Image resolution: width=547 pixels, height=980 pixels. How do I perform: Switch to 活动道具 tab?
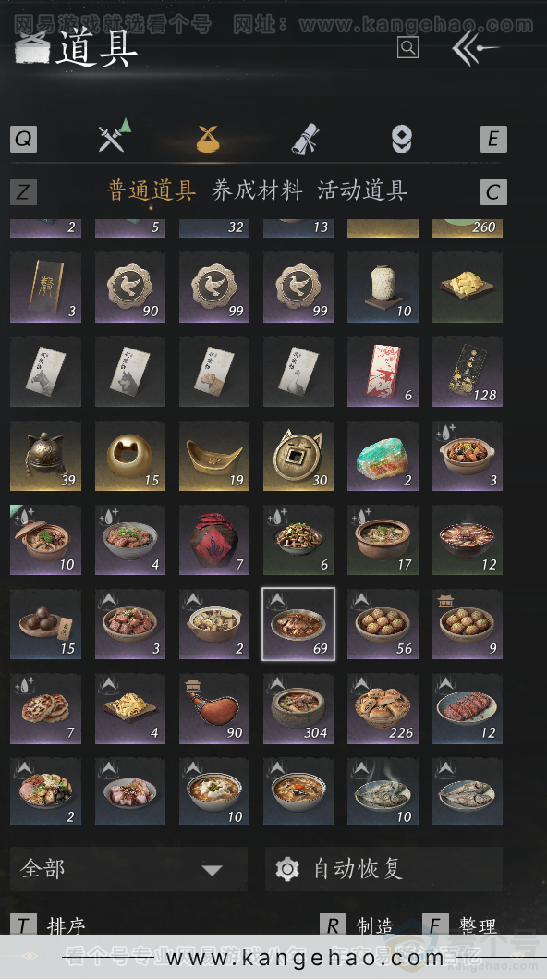pyautogui.click(x=362, y=190)
